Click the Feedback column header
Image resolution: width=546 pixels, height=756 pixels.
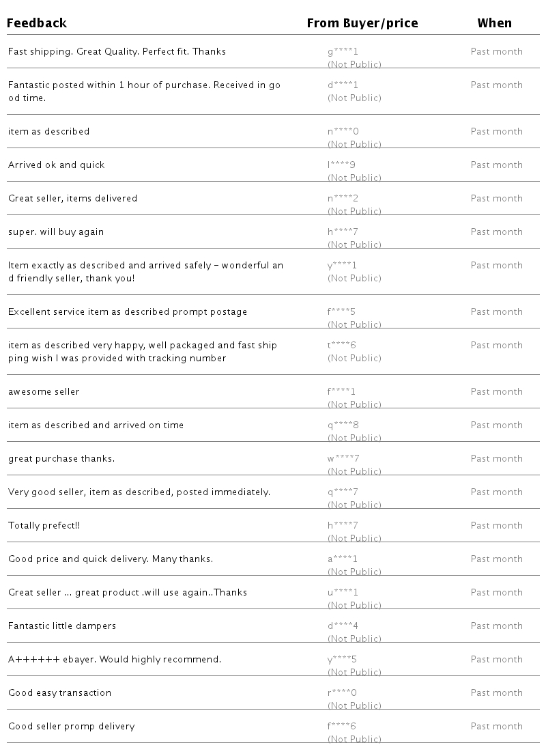[37, 23]
